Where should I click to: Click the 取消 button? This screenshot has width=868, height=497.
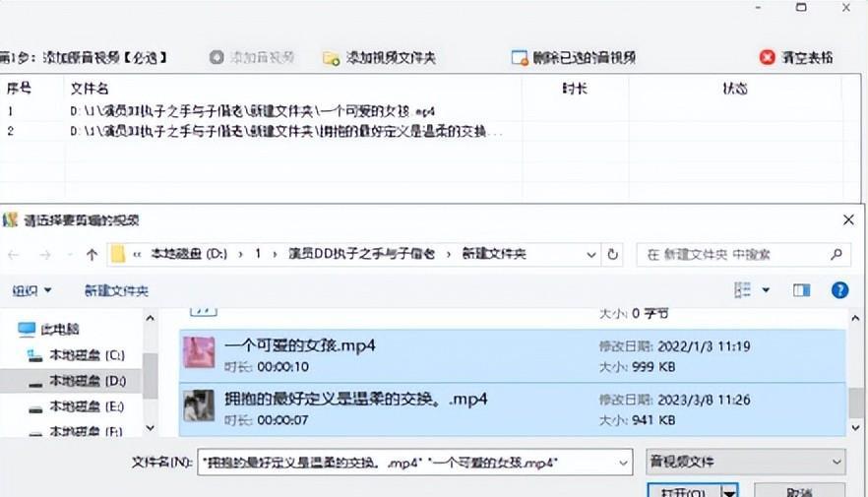coord(799,490)
